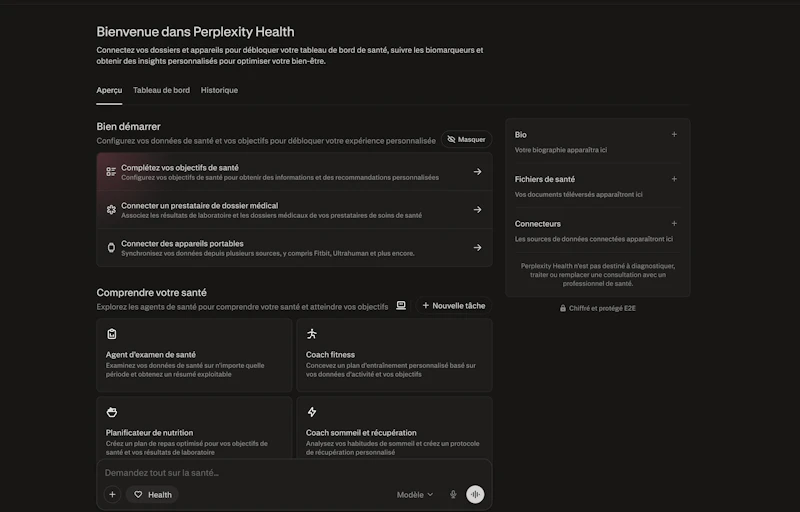Click the plus attach button in prompt bar
The image size is (800, 512).
pyautogui.click(x=112, y=494)
